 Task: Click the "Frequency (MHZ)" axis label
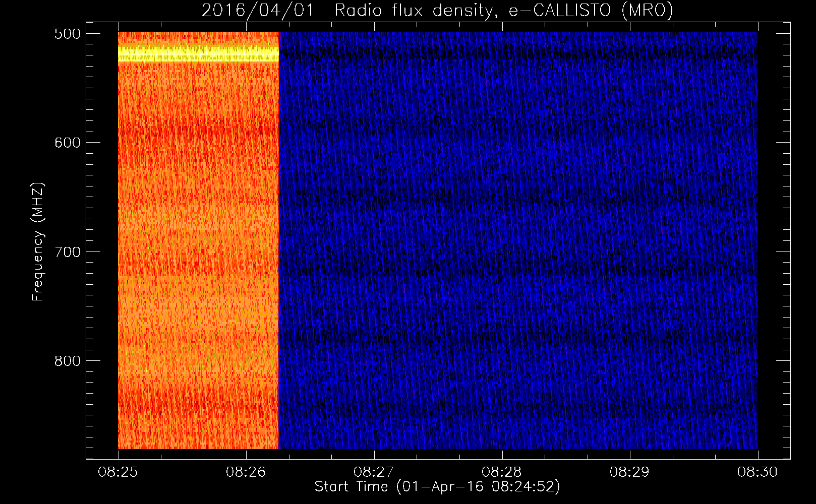pos(38,242)
